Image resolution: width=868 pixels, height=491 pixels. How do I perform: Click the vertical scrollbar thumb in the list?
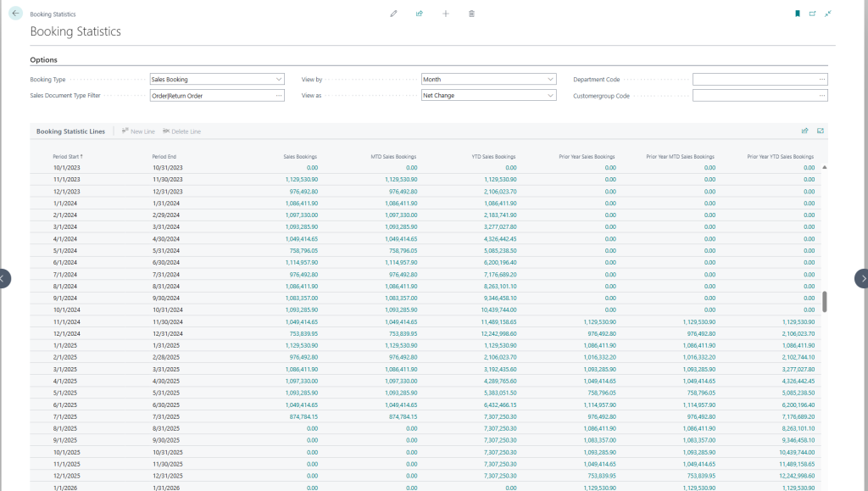[x=825, y=303]
